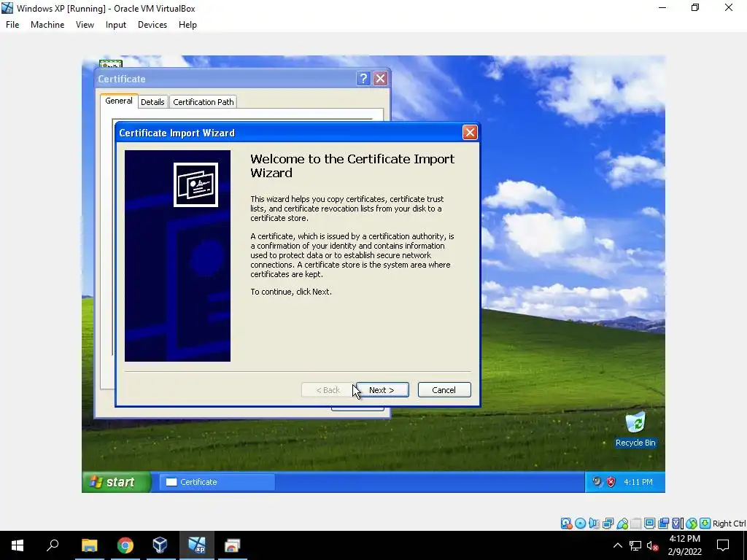747x560 pixels.
Task: Open Windows search from the taskbar
Action: pyautogui.click(x=53, y=545)
